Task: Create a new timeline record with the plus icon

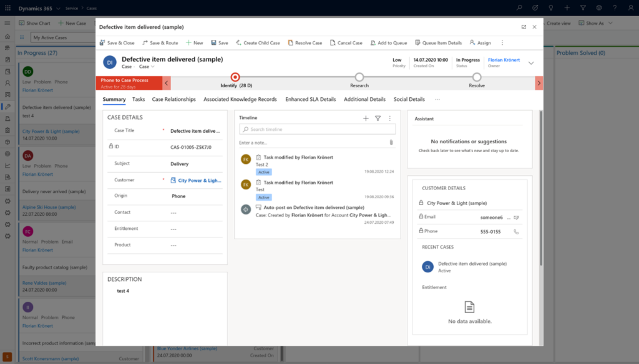Action: click(x=366, y=117)
